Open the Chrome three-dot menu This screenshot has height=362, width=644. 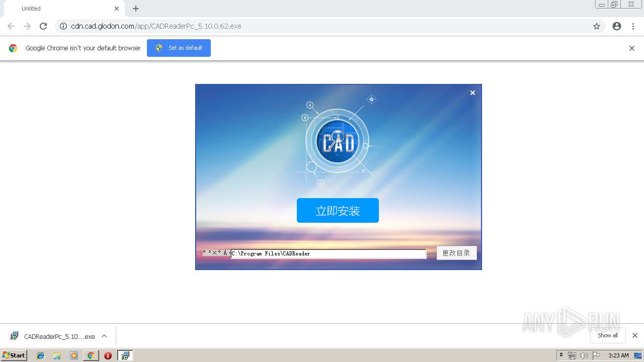coord(633,26)
